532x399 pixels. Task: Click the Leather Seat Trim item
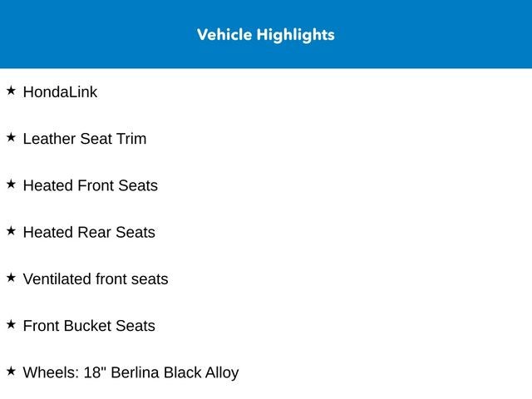(x=85, y=139)
